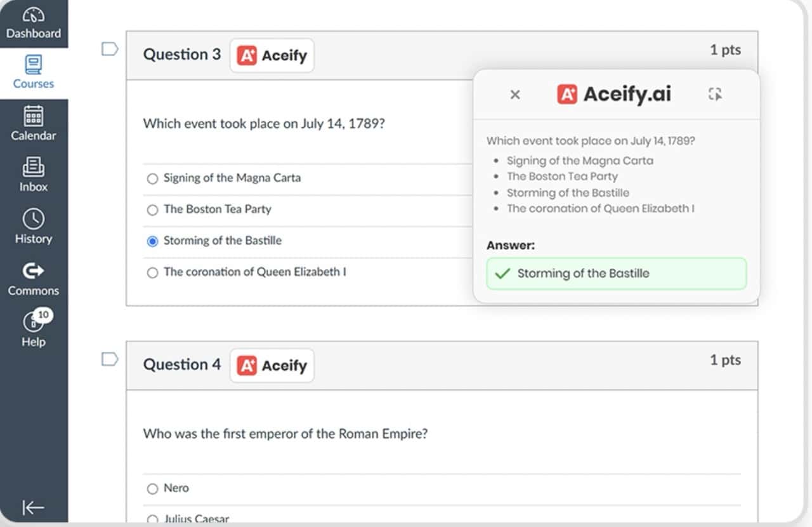Switch to the Courses section

(33, 71)
